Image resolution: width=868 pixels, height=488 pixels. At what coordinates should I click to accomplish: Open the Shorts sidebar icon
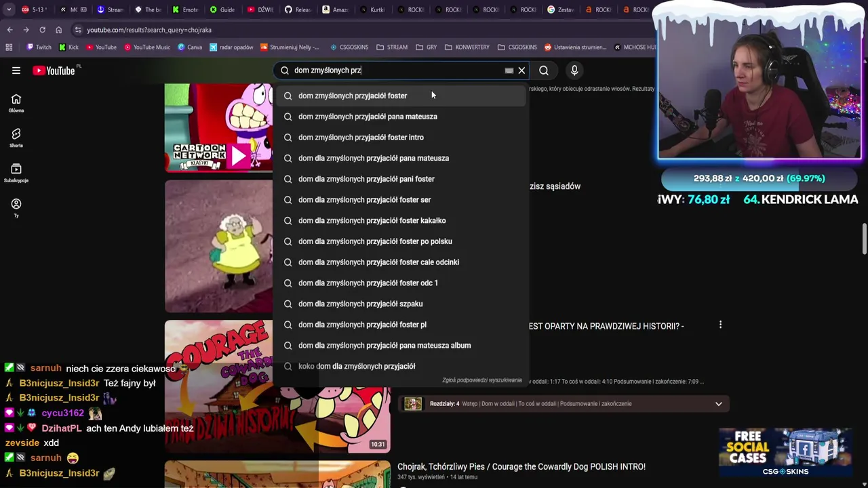coord(16,138)
